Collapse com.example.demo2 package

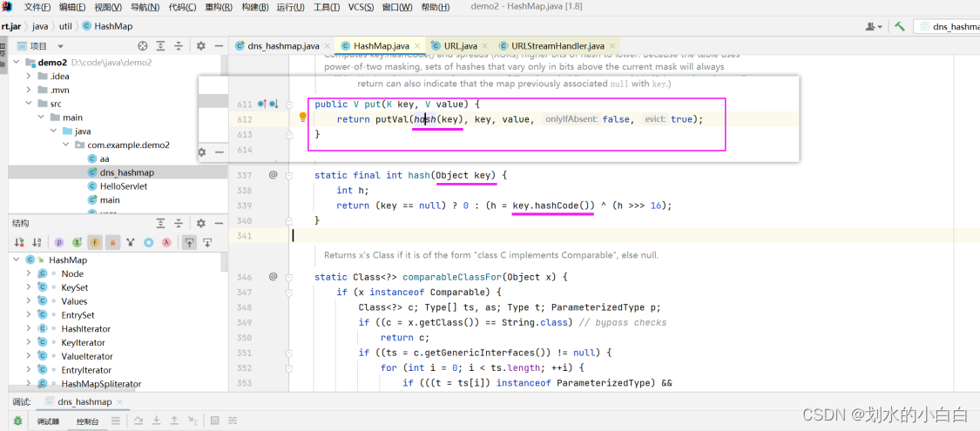[x=65, y=145]
